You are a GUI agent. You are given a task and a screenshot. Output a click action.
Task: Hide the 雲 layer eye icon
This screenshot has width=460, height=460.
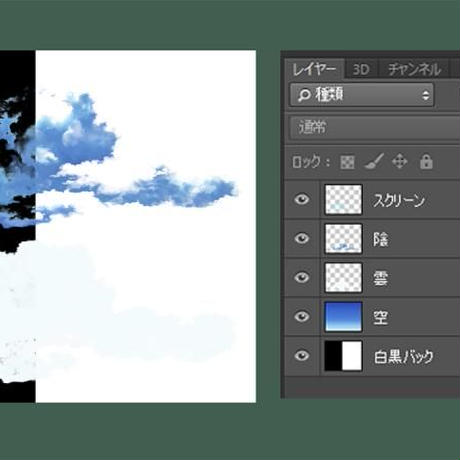pos(302,278)
